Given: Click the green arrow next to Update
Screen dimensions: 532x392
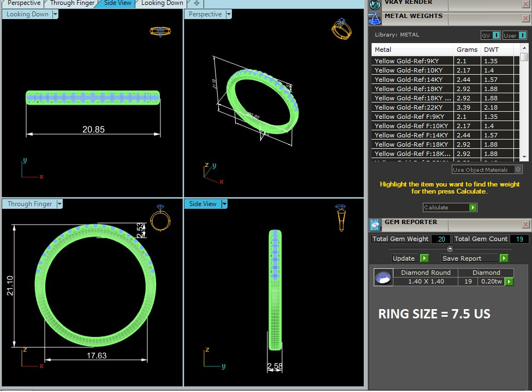Looking at the screenshot, I should (424, 258).
